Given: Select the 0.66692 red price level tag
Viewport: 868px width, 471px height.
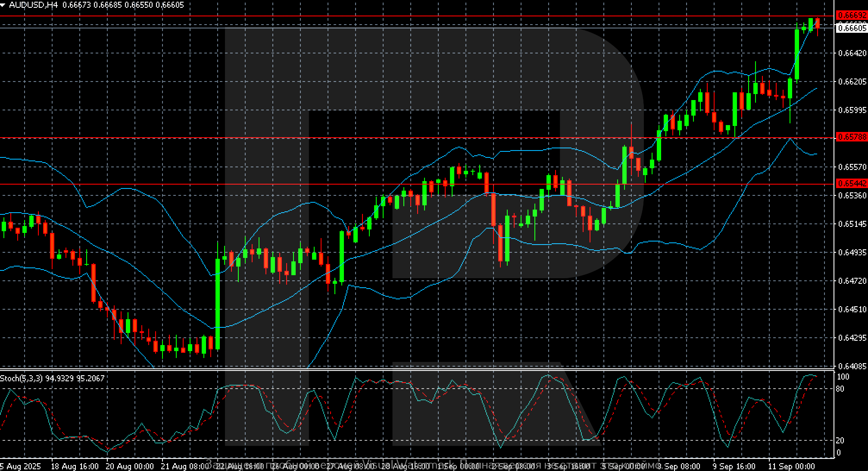Looking at the screenshot, I should [851, 16].
